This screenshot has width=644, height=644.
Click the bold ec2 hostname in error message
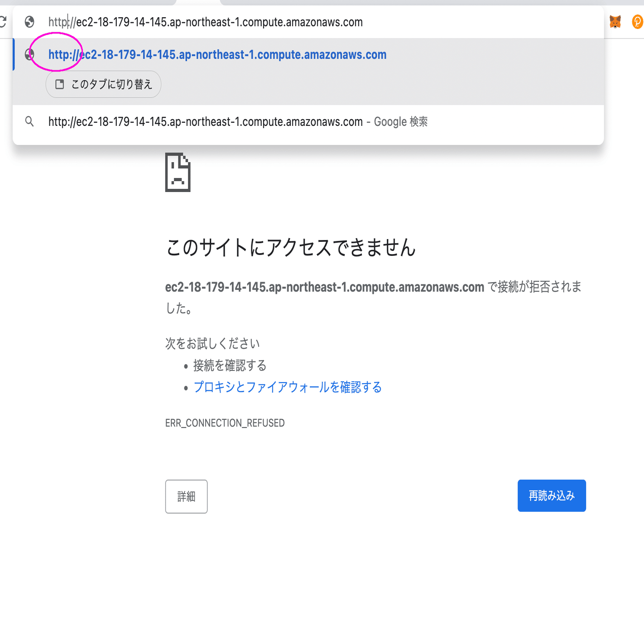point(325,287)
